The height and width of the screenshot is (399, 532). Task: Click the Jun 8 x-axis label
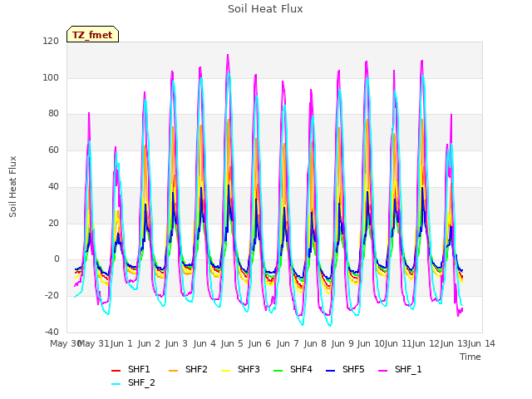[315, 343]
